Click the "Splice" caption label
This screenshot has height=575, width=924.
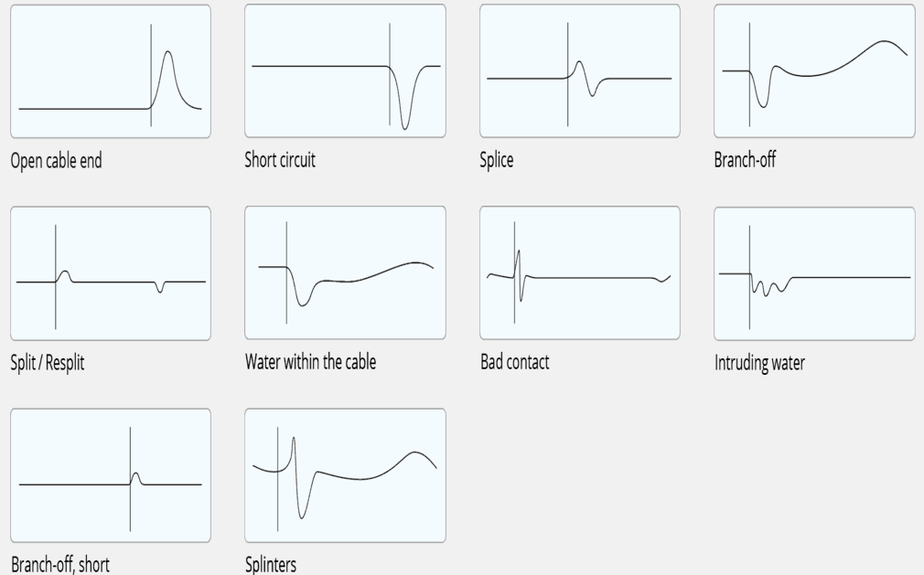(497, 161)
